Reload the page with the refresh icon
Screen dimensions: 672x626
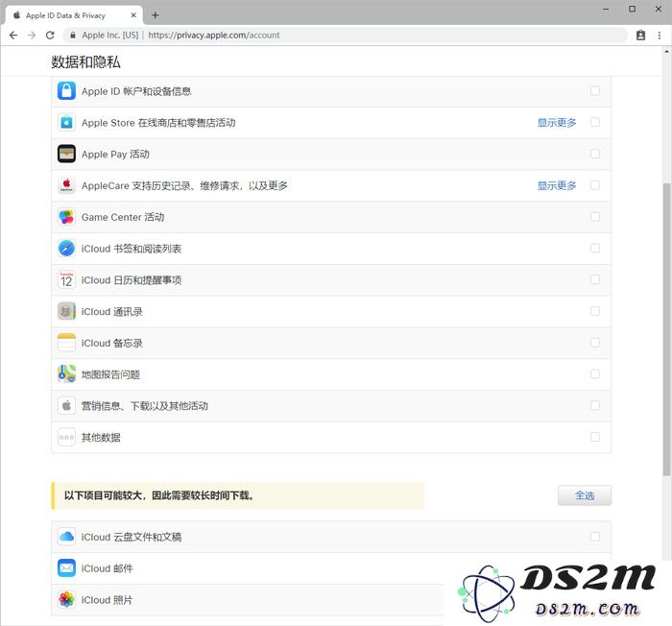50,36
